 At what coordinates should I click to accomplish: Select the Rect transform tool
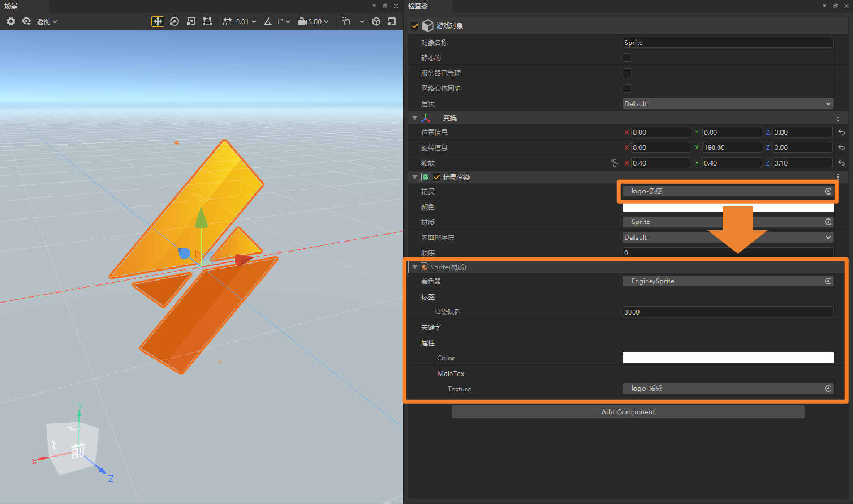click(207, 21)
